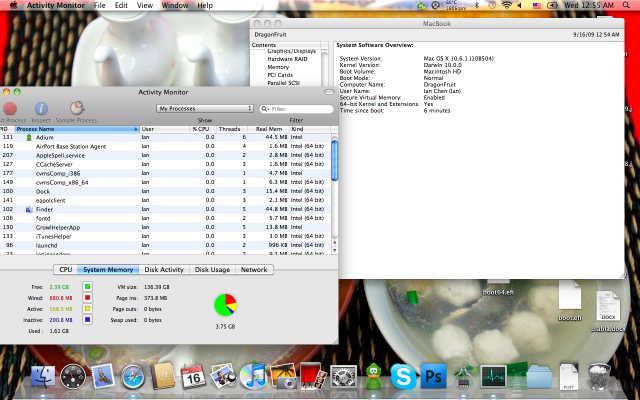Select the Finder process row
The height and width of the screenshot is (400, 640).
click(165, 209)
